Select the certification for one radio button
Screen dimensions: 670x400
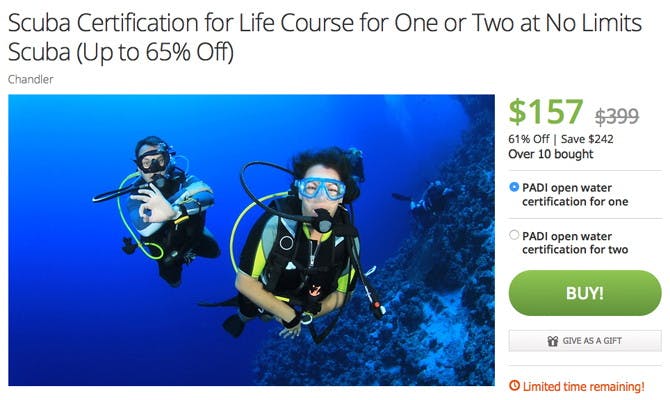pos(514,187)
